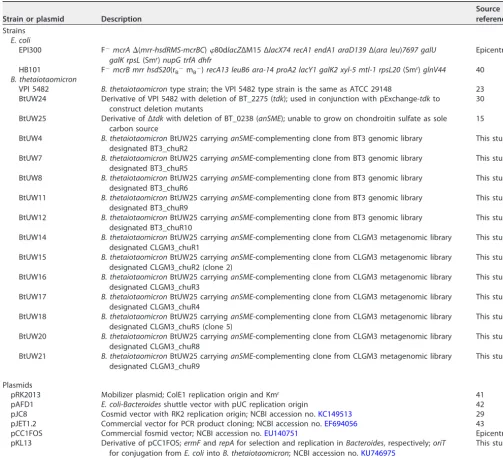Click reference number 29 for pJC8
The width and height of the screenshot is (503, 458).
[x=480, y=414]
